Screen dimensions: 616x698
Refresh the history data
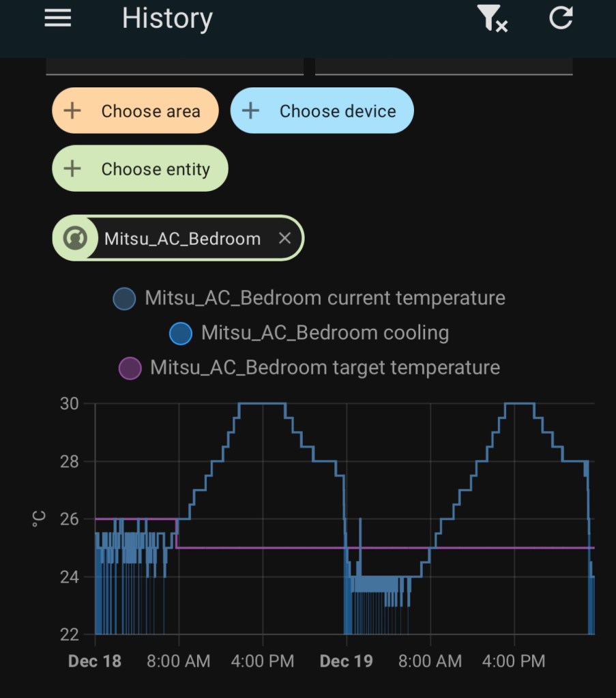pyautogui.click(x=561, y=18)
